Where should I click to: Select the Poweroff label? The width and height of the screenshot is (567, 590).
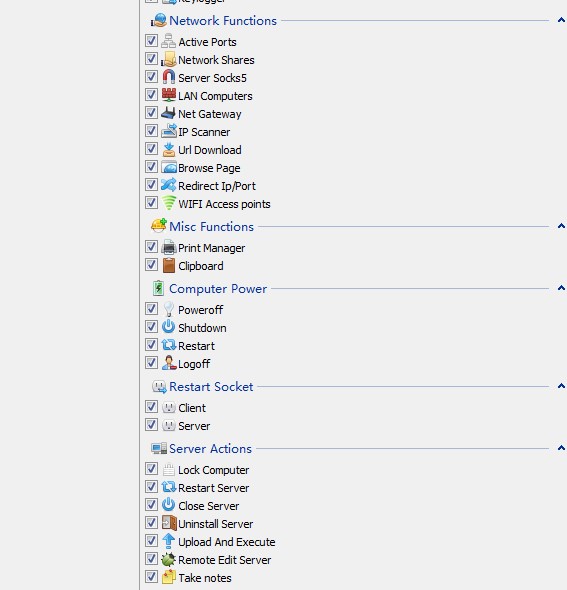click(x=201, y=310)
